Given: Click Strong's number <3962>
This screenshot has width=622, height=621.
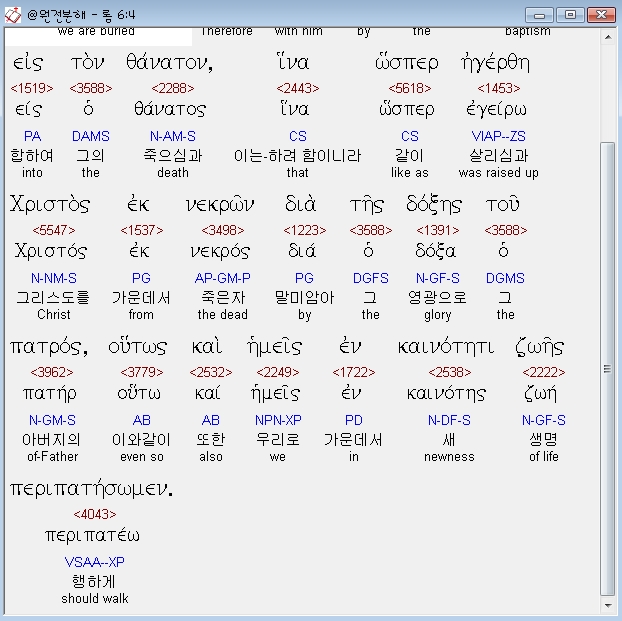Looking at the screenshot, I should pyautogui.click(x=52, y=372).
